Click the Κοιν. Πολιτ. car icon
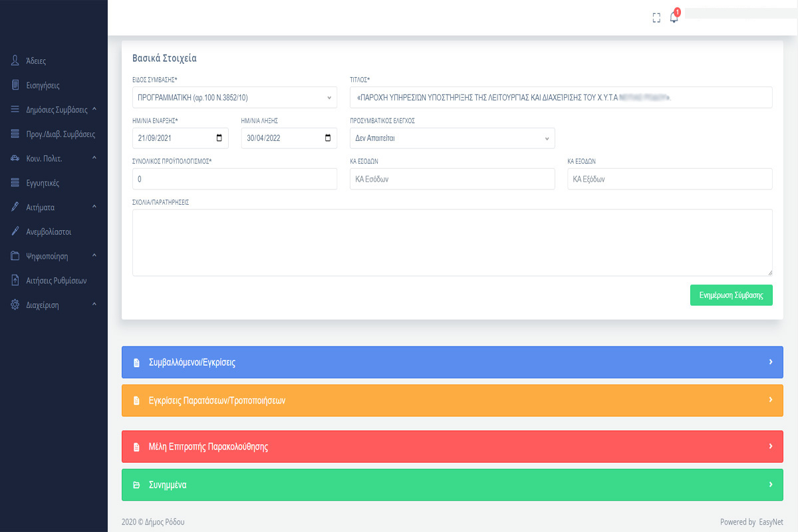The height and width of the screenshot is (532, 798). click(x=15, y=158)
